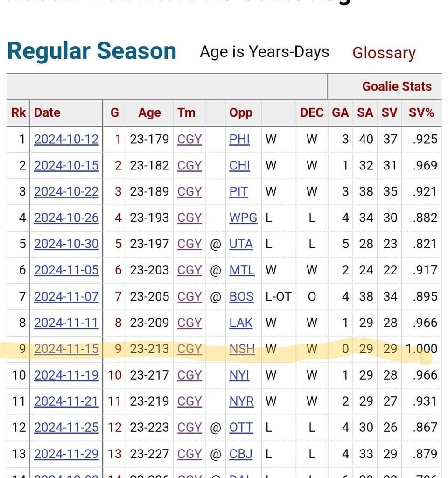
Task: Sort by the Age column header
Action: [x=149, y=112]
